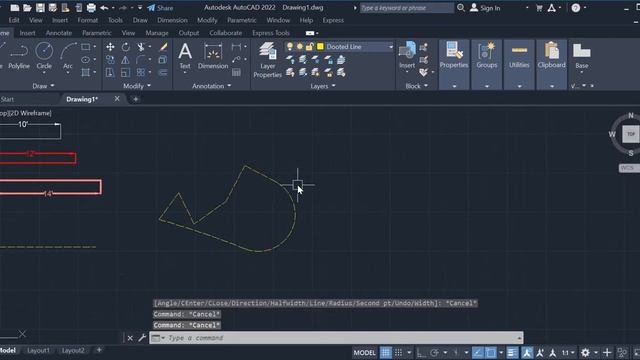Select the Hatch tool in Draw panel
Screen dimensions: 640x360
pyautogui.click(x=85, y=73)
